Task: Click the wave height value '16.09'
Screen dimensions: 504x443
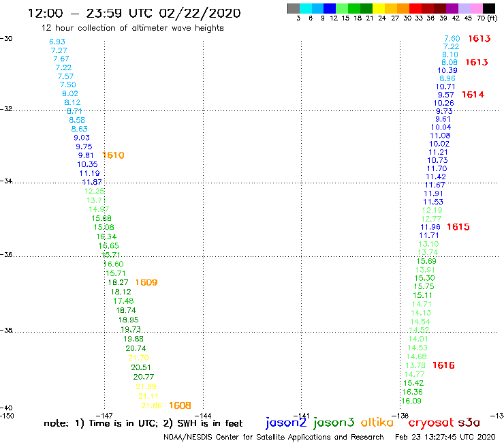Action: 411,401
